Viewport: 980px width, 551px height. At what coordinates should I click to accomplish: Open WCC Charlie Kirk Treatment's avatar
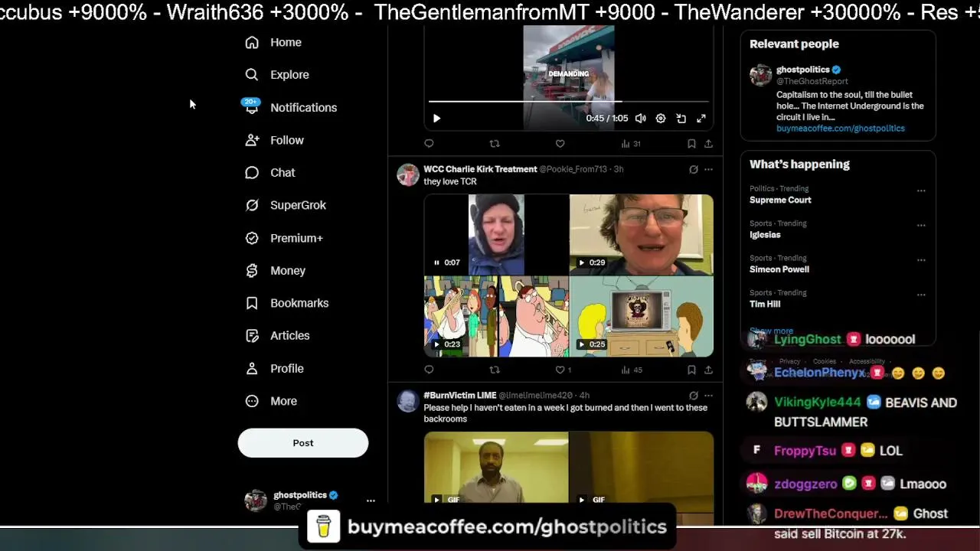click(x=408, y=174)
